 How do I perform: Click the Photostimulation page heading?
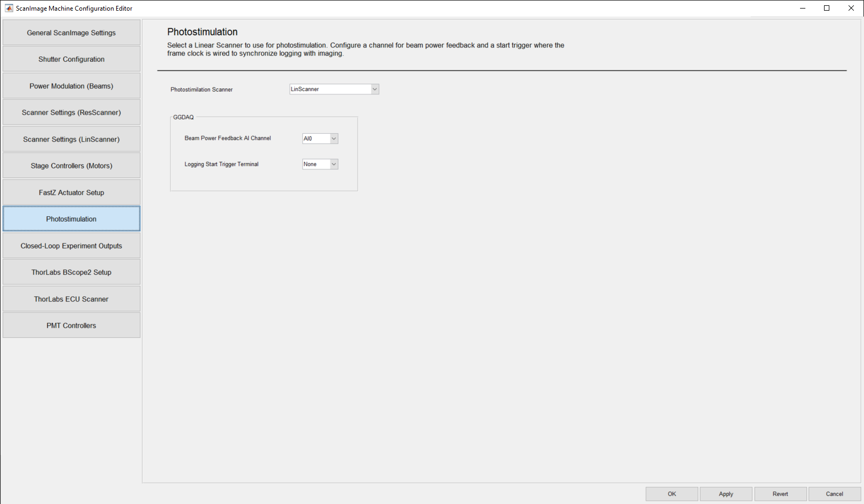click(x=203, y=32)
